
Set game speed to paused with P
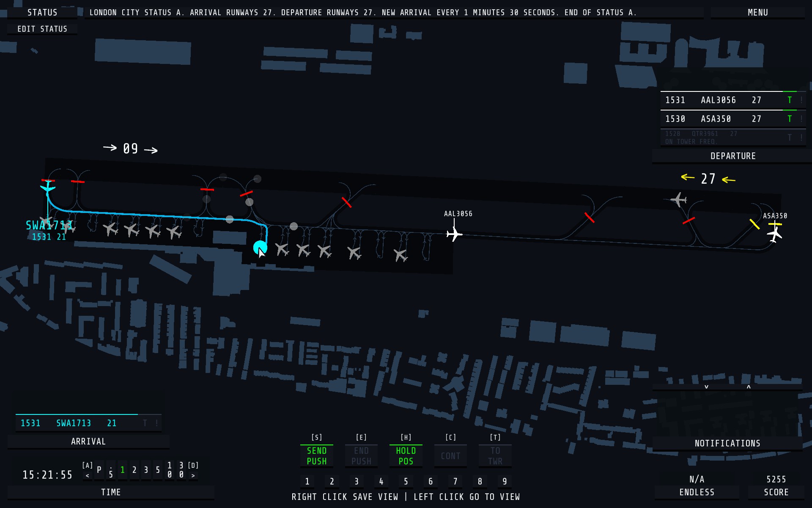coord(99,470)
